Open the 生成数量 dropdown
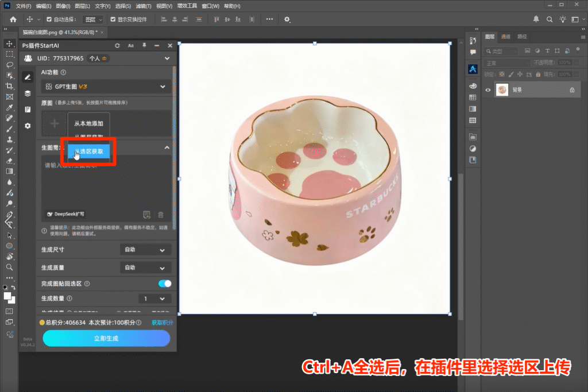 [155, 298]
